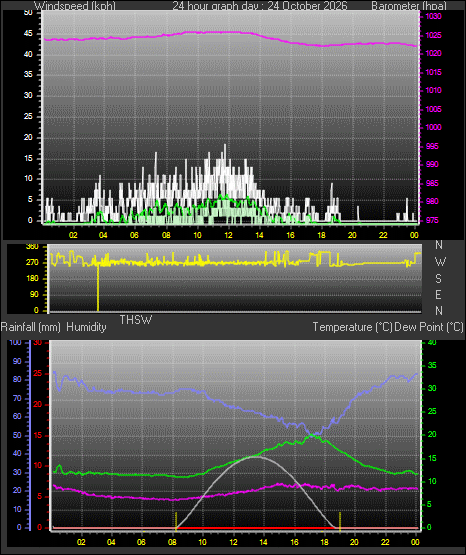Click the 45 windspeed scale value
Image resolution: width=466 pixels, height=555 pixels.
point(28,34)
